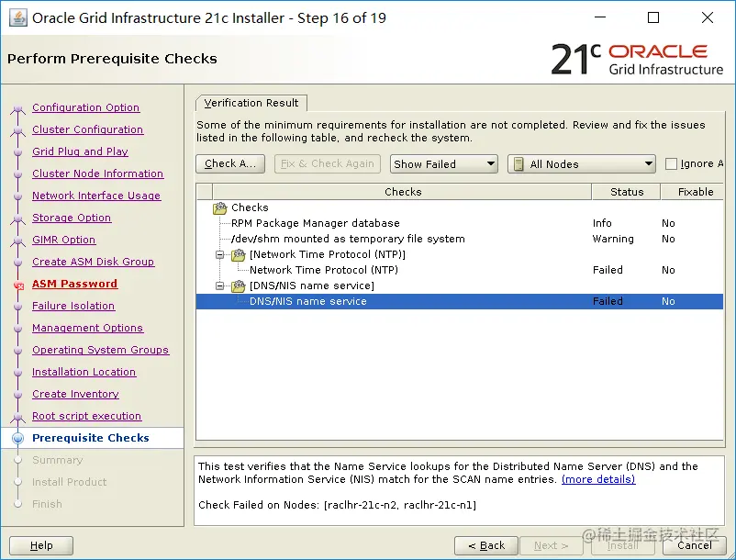Image resolution: width=736 pixels, height=560 pixels.
Task: Go to Cluster Configuration step
Action: 88,129
